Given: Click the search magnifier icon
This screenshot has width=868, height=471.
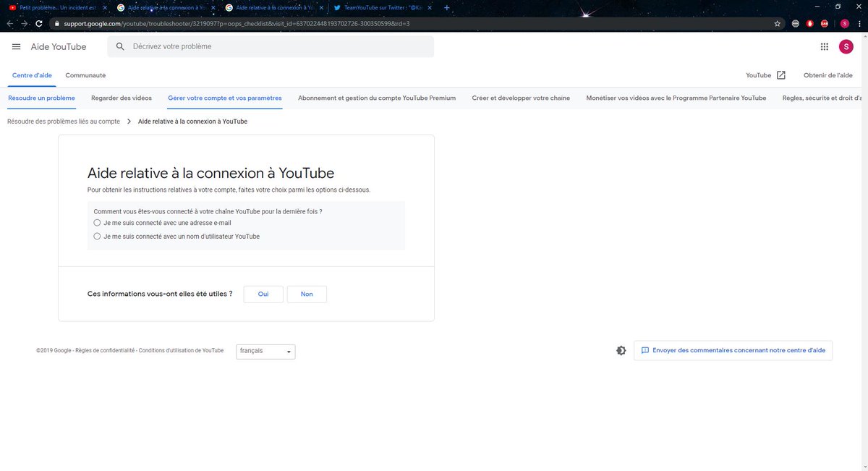Looking at the screenshot, I should (121, 46).
